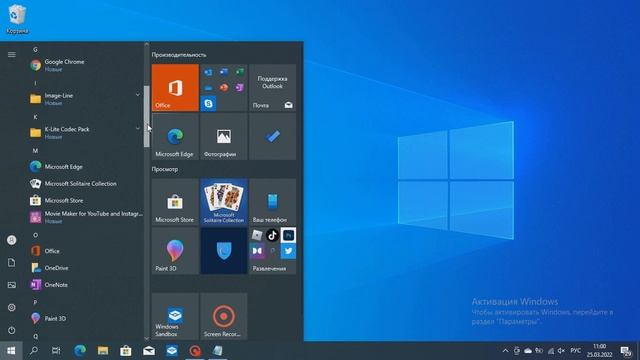The image size is (640, 360).
Task: Jump to letter G section header
Action: tap(35, 49)
